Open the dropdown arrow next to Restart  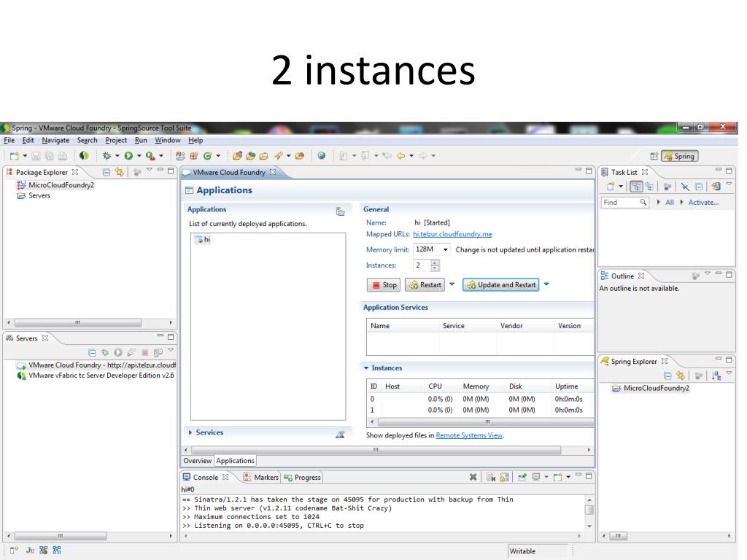click(x=452, y=284)
